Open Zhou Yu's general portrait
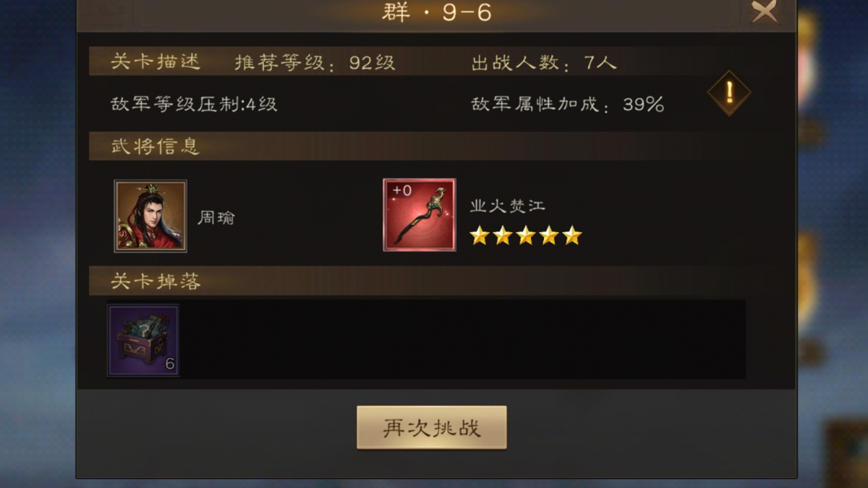Viewport: 868px width, 488px height. coord(150,216)
